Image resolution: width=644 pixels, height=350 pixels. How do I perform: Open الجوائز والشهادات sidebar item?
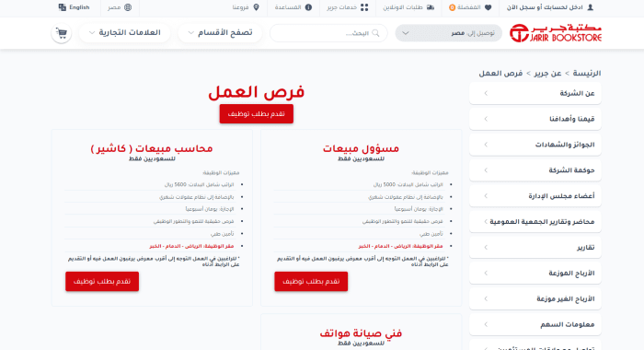[535, 145]
